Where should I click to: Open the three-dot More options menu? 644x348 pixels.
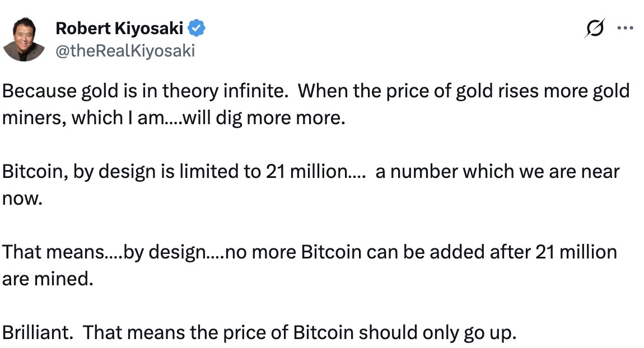[624, 28]
